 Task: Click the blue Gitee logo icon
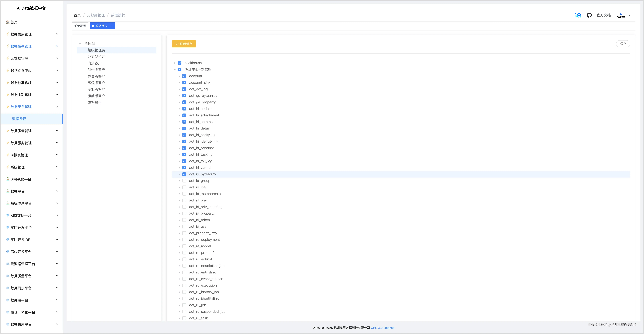coord(578,15)
